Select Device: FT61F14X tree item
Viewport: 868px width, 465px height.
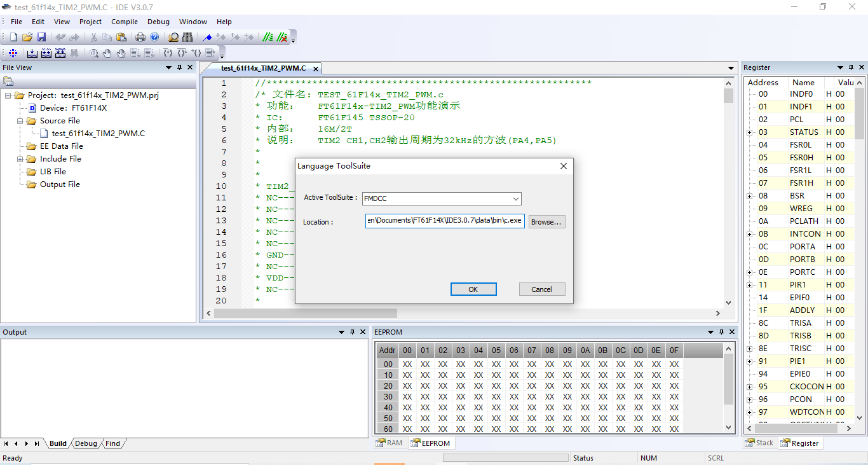coord(73,108)
